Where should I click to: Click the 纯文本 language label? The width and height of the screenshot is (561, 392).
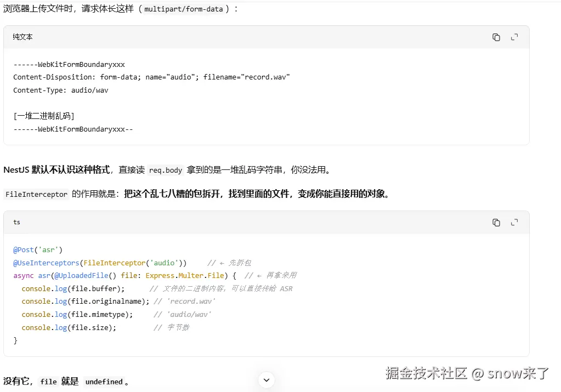(x=22, y=37)
